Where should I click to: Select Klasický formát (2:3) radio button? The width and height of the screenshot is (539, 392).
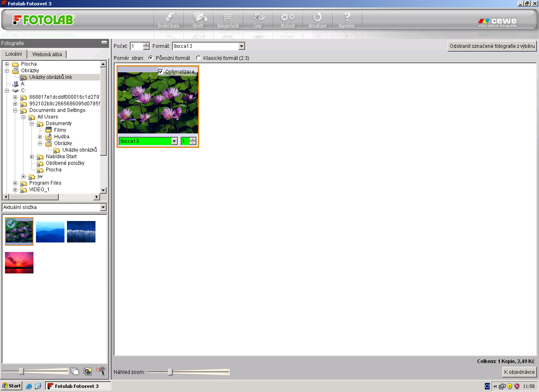[198, 58]
